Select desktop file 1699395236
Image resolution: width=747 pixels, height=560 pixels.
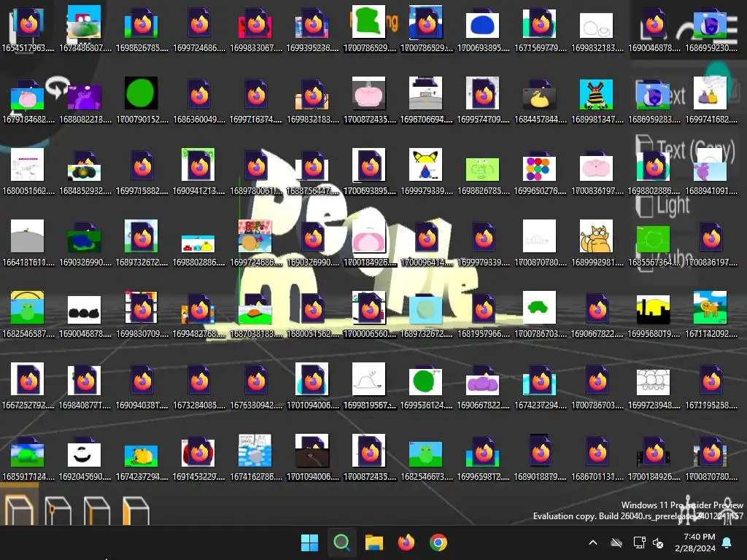[312, 28]
